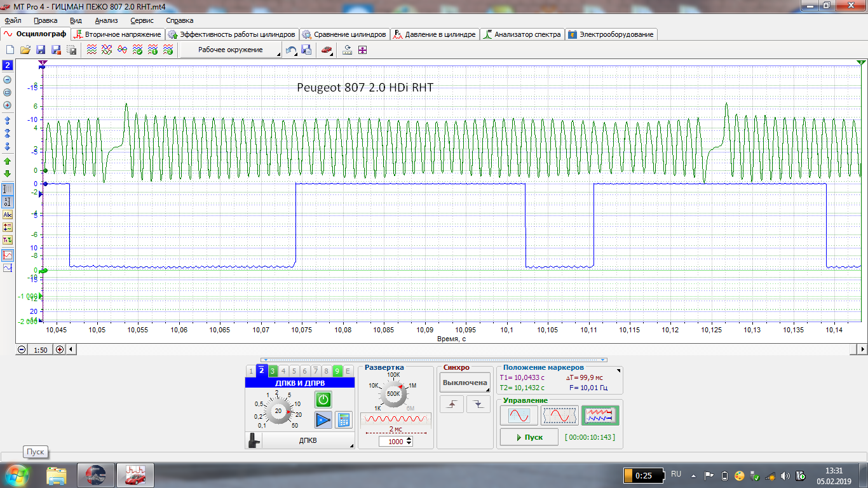Click the blue stretch-up arrows icon
This screenshot has height=488, width=868.
8,119
